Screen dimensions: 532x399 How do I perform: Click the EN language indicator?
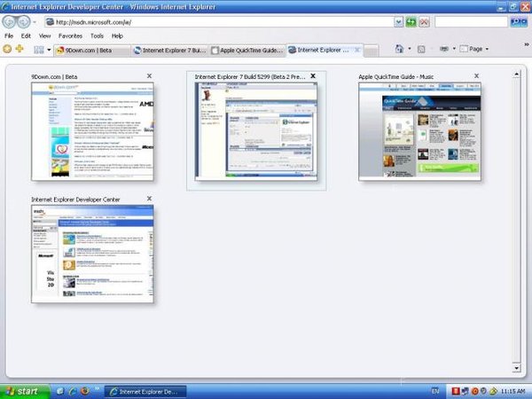coord(435,391)
